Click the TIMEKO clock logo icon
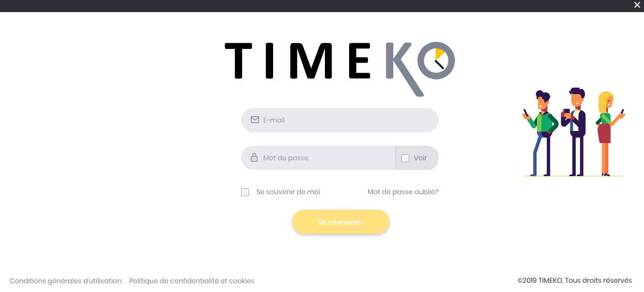This screenshot has width=644, height=292. point(436,61)
